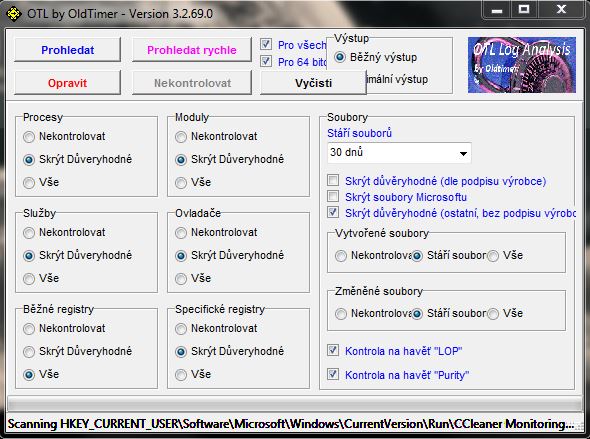Select Skrýt Důveryhodné under Běžné registry
This screenshot has height=439, width=590.
29,352
